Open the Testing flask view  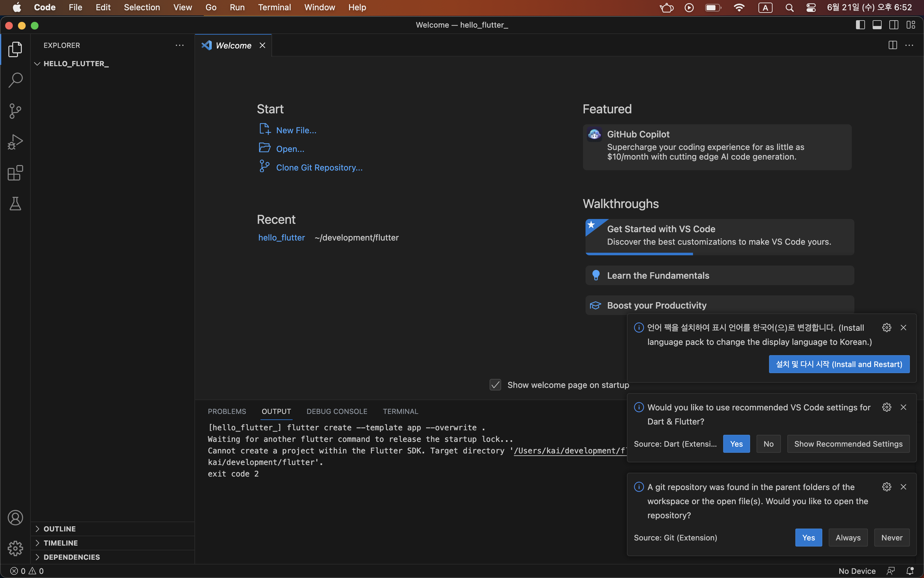tap(15, 204)
